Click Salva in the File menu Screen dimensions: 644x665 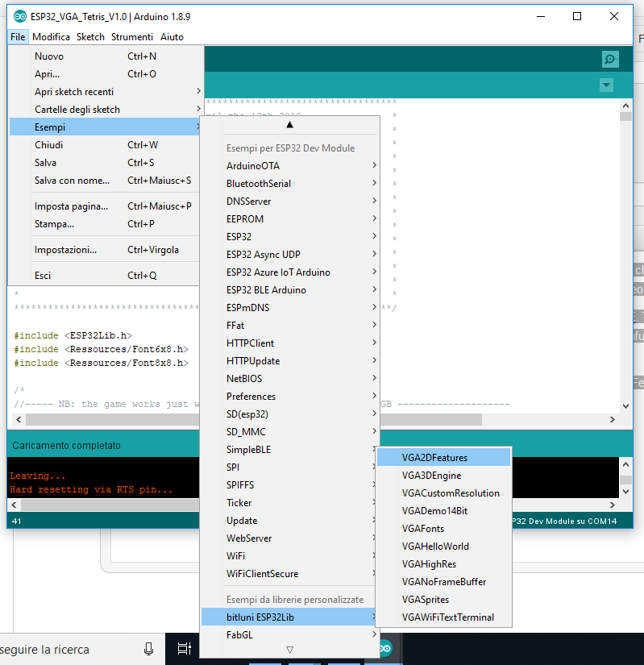[x=104, y=163]
